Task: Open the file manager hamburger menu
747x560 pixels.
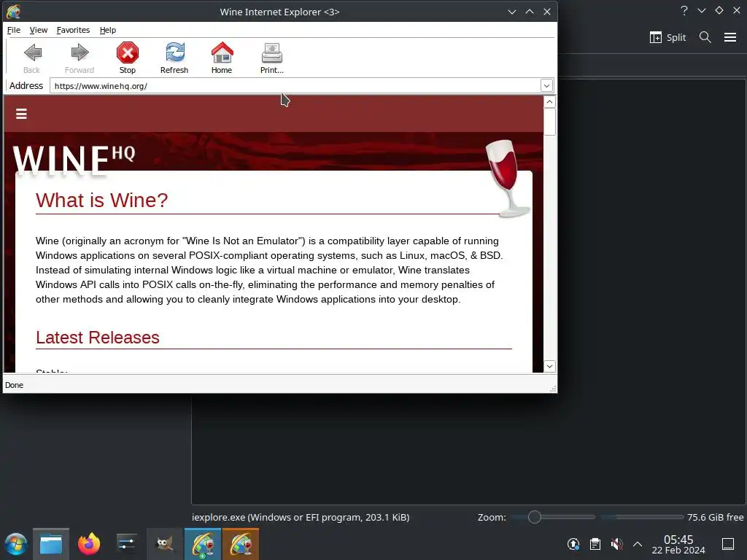Action: click(x=730, y=38)
